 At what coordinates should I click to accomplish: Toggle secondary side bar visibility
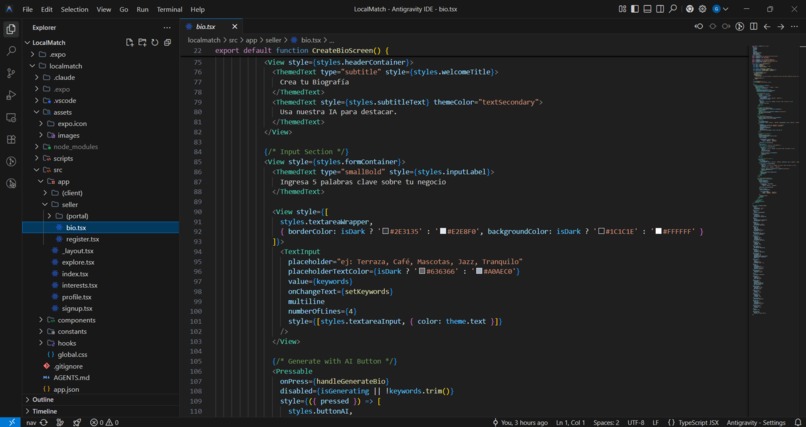point(660,9)
